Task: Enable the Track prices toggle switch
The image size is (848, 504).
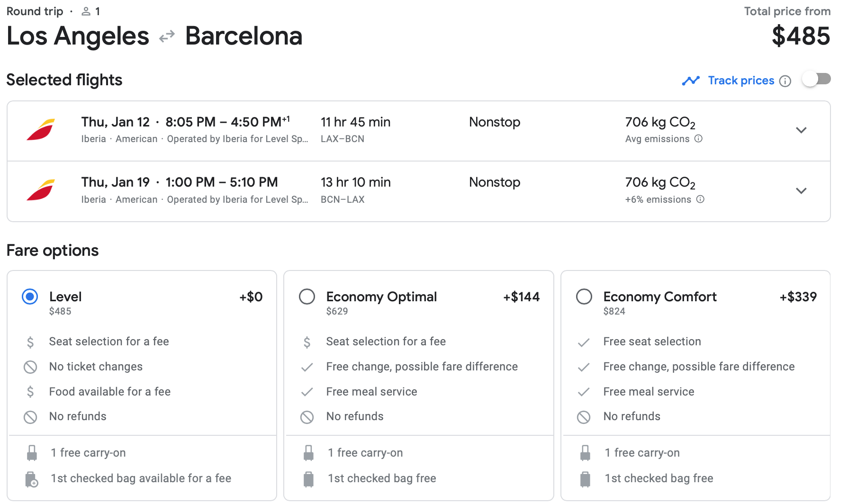Action: point(816,79)
